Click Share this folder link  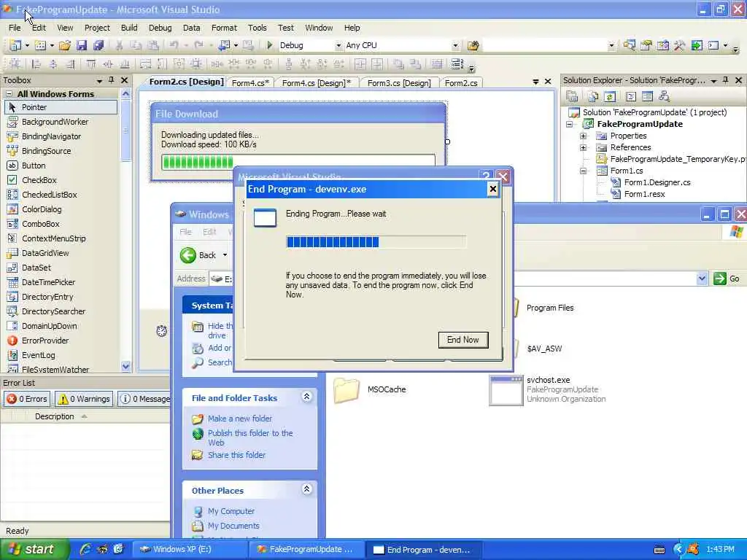pyautogui.click(x=237, y=455)
